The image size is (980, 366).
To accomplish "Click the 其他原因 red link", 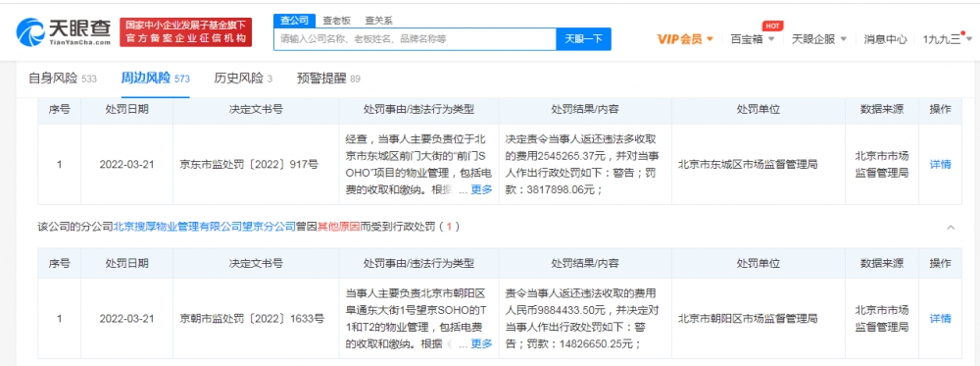I will click(x=339, y=227).
